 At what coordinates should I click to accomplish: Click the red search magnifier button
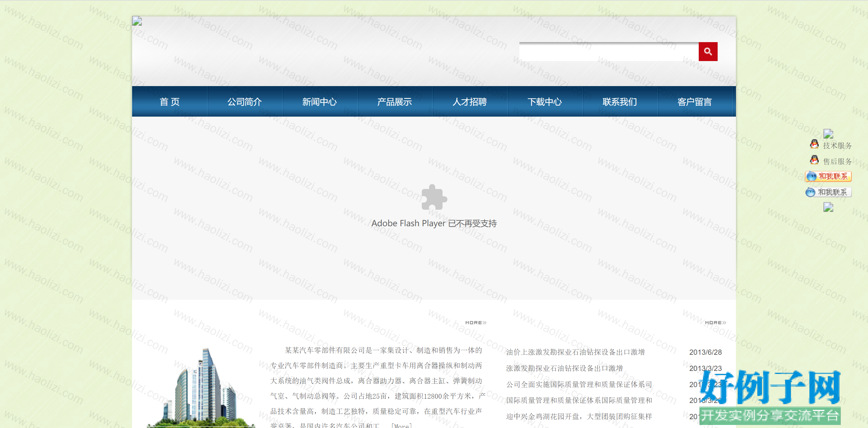[x=708, y=52]
